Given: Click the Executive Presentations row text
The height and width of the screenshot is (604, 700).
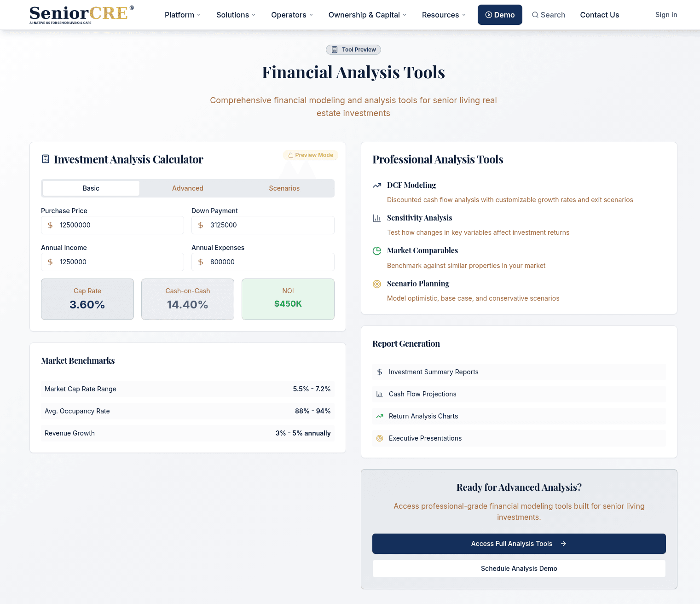Looking at the screenshot, I should [x=425, y=438].
